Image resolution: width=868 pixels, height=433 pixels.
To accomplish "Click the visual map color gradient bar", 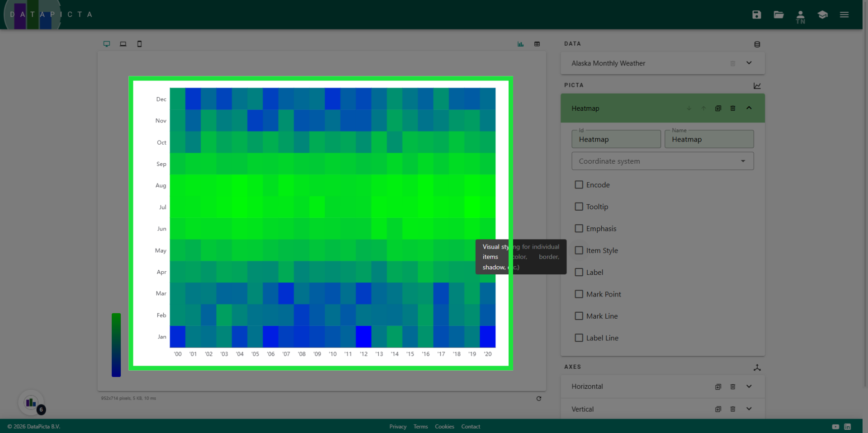I will 116,345.
